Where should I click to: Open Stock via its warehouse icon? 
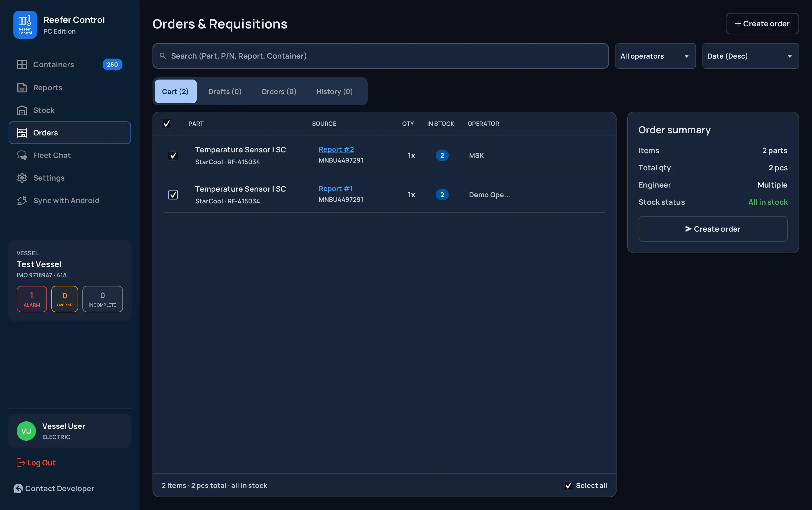(22, 110)
